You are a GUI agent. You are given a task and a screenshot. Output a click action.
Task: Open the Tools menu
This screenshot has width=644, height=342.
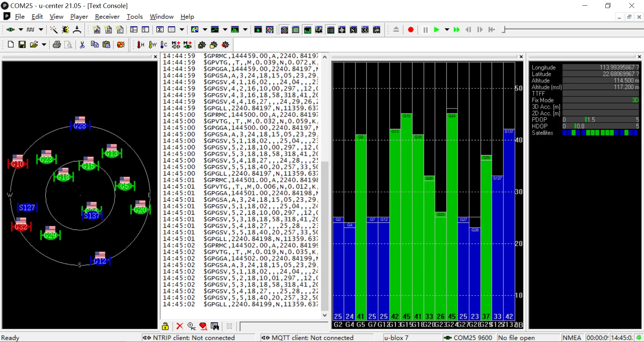135,16
